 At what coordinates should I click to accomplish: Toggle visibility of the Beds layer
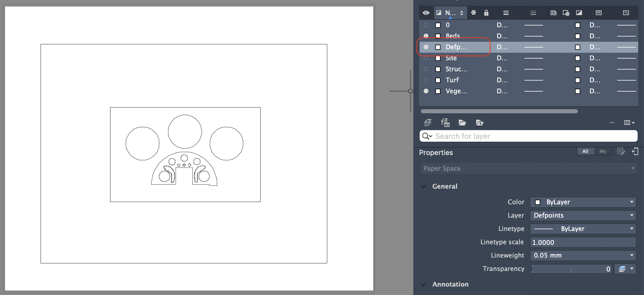pos(426,36)
